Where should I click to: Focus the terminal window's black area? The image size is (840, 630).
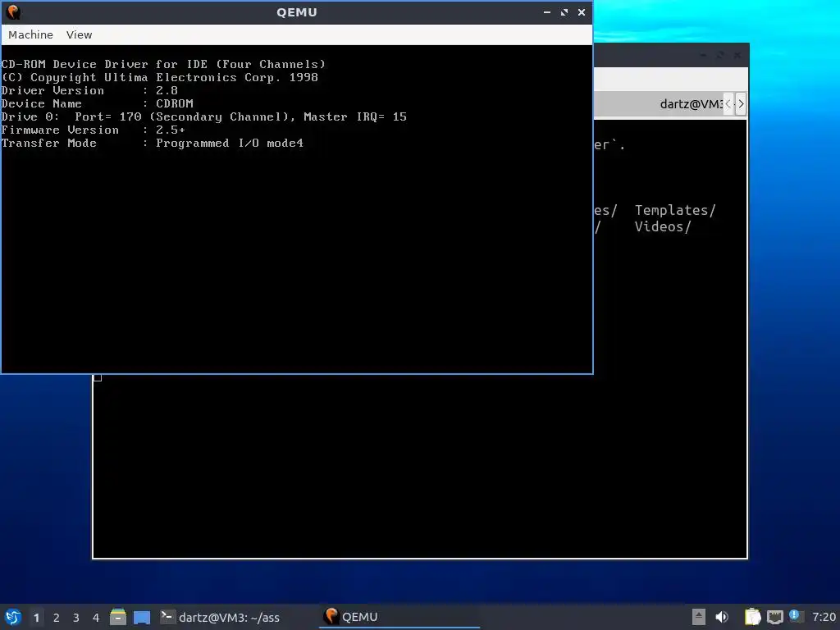point(419,466)
